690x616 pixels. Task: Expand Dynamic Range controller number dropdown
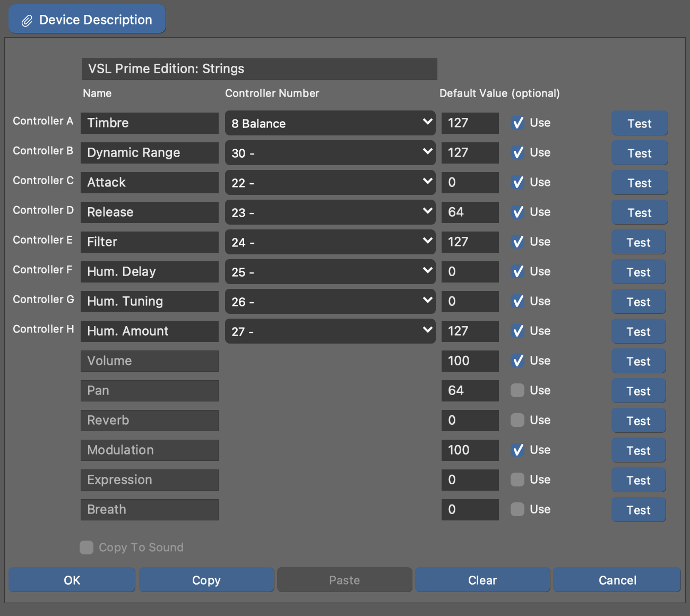(x=330, y=153)
